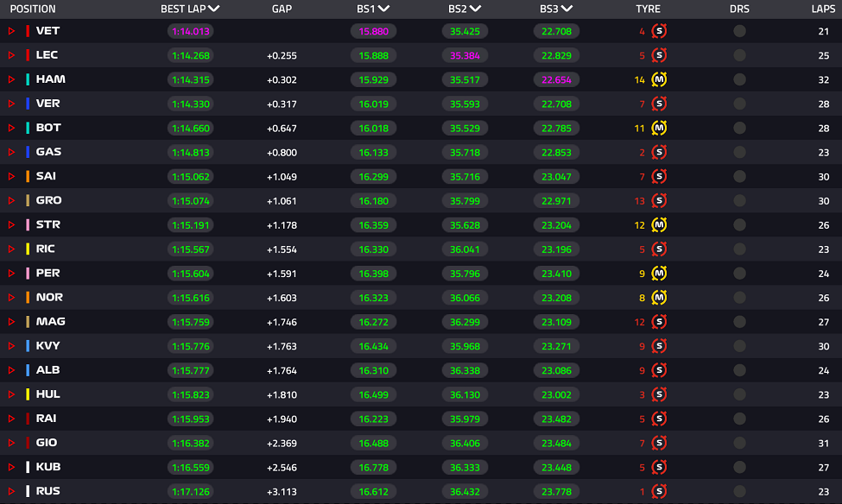
Task: Expand the BS3 column dropdown arrow
Action: tap(566, 9)
